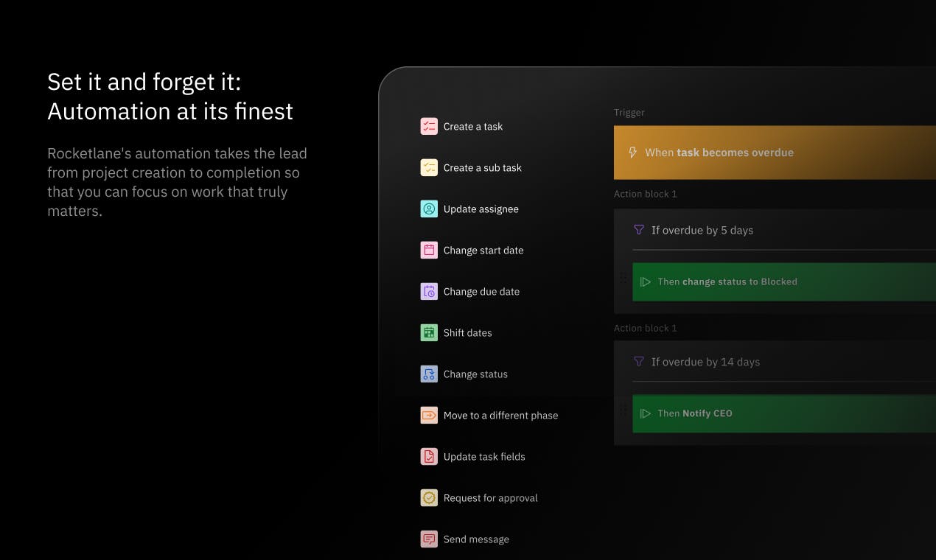Screen dimensions: 936x560
Task: Click 'Action block 1' label above 14 days condition
Action: click(x=646, y=328)
